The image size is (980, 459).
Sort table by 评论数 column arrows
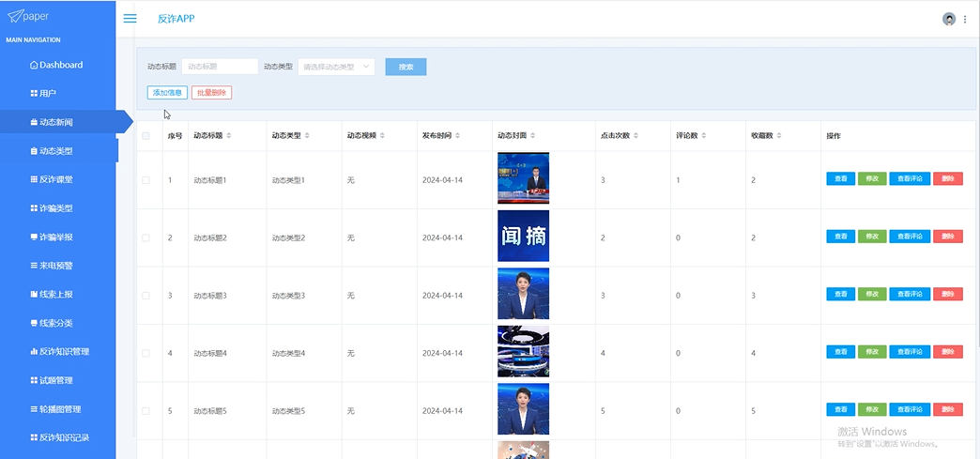[704, 136]
